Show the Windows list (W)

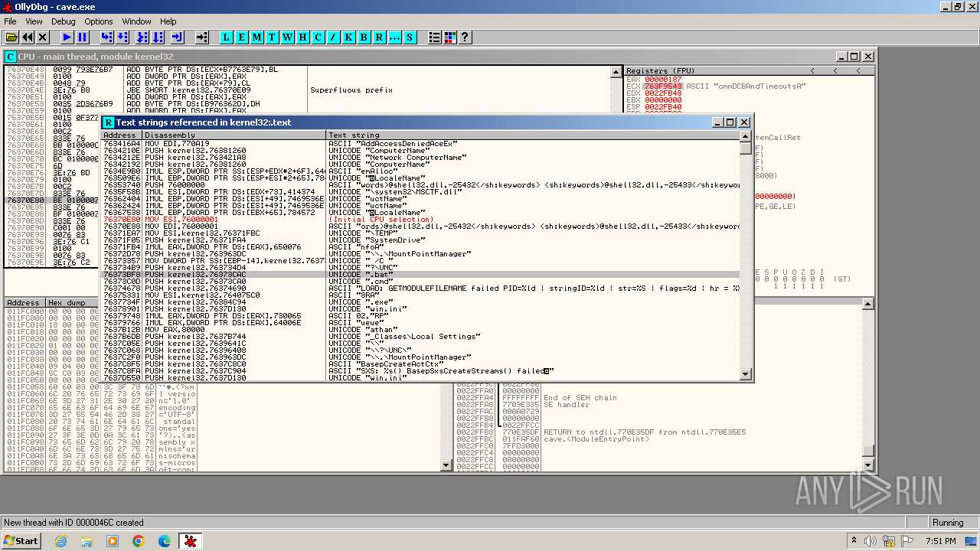288,37
